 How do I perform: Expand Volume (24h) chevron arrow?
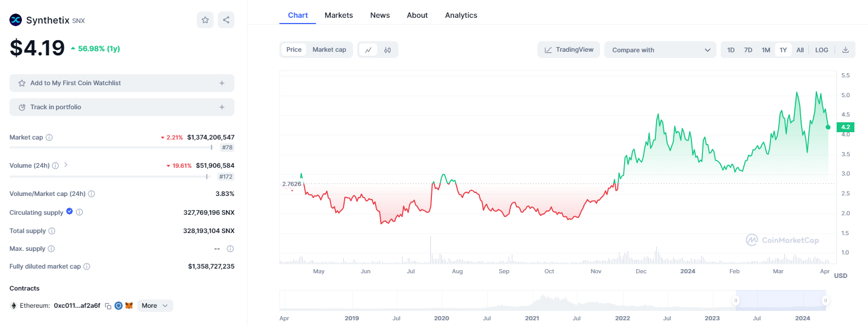click(66, 165)
